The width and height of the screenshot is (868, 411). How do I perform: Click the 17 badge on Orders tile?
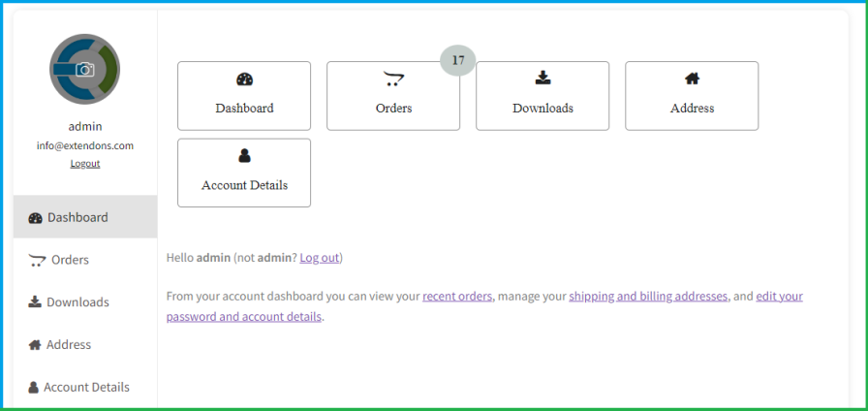(x=458, y=60)
